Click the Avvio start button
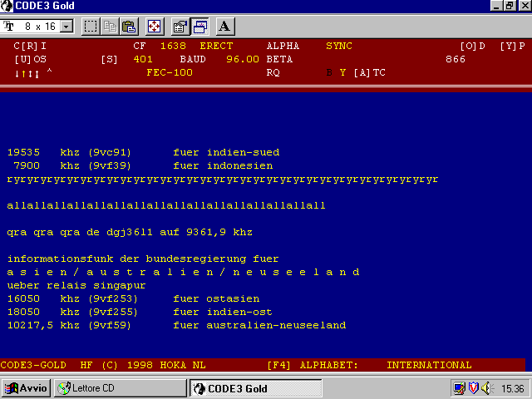Image resolution: width=532 pixels, height=399 pixels. tap(26, 388)
